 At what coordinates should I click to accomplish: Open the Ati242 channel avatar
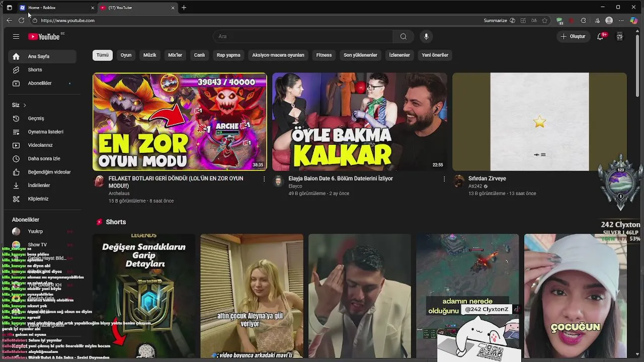[x=458, y=182]
